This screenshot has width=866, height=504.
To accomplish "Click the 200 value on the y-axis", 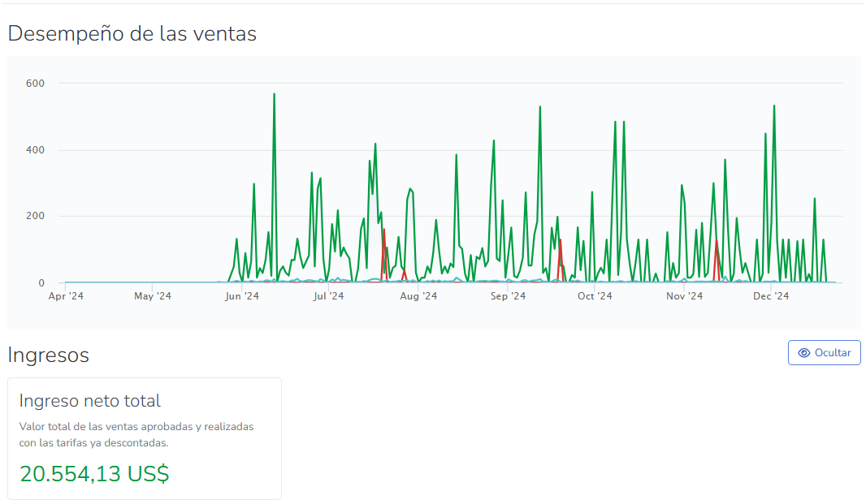I will [35, 217].
